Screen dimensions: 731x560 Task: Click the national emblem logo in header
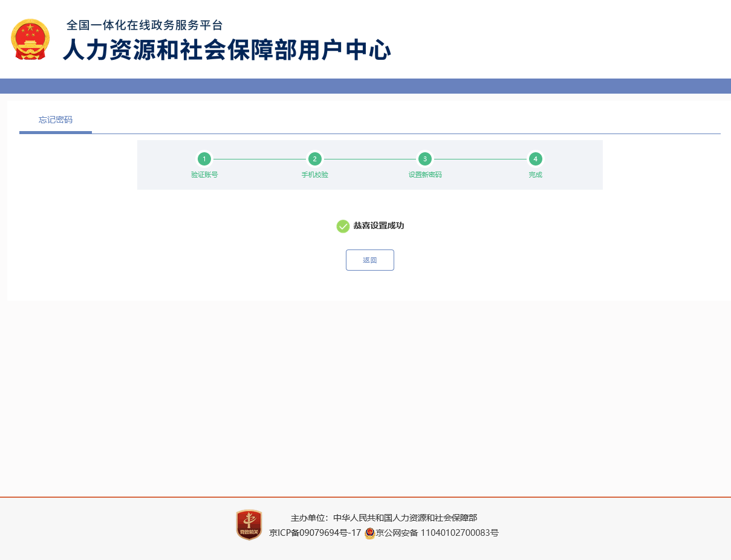click(30, 39)
